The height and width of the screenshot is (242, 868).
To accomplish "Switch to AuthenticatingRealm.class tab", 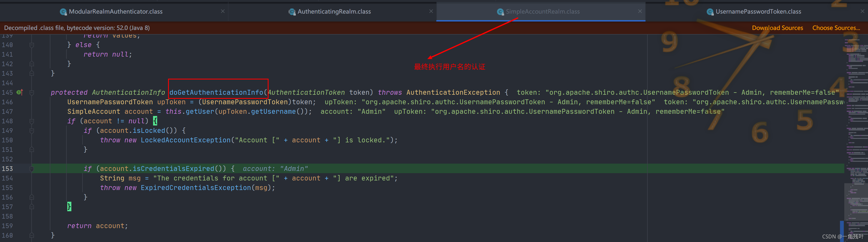I will coord(334,11).
